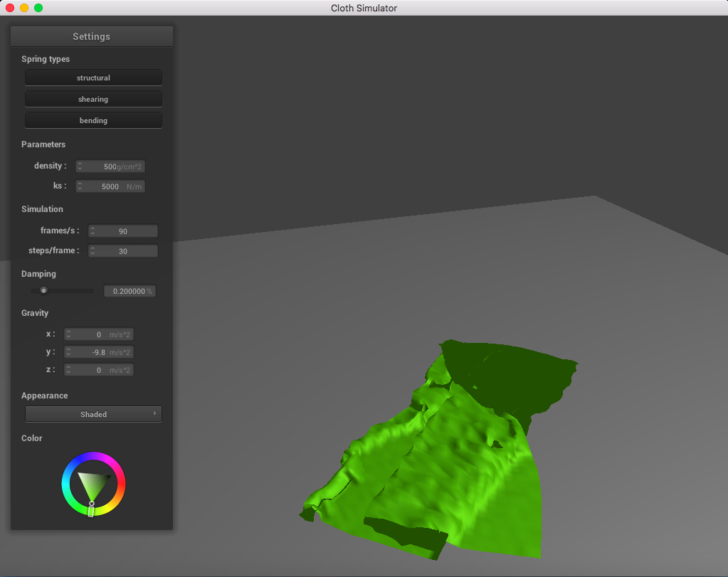
Task: Toggle the structural spring type button
Action: [x=93, y=78]
